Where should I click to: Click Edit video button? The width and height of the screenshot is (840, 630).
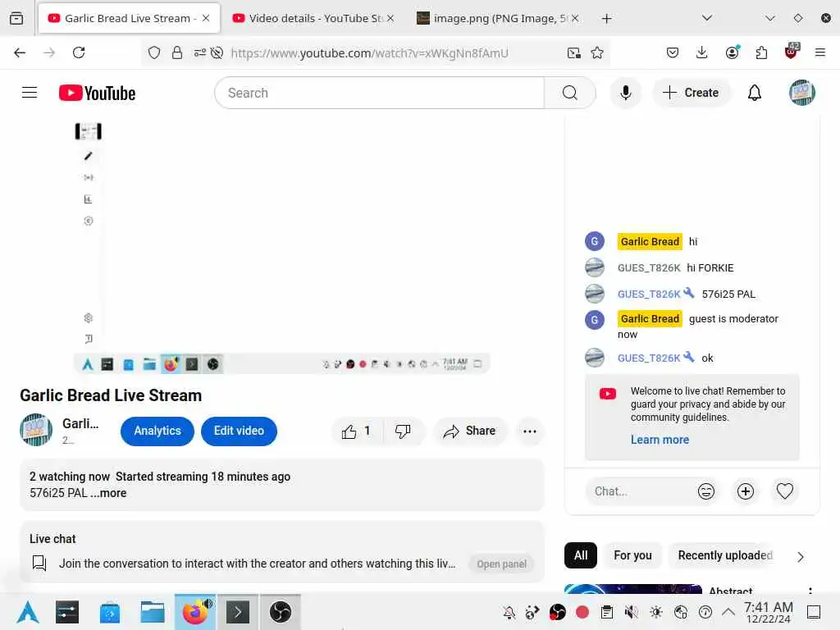coord(239,431)
